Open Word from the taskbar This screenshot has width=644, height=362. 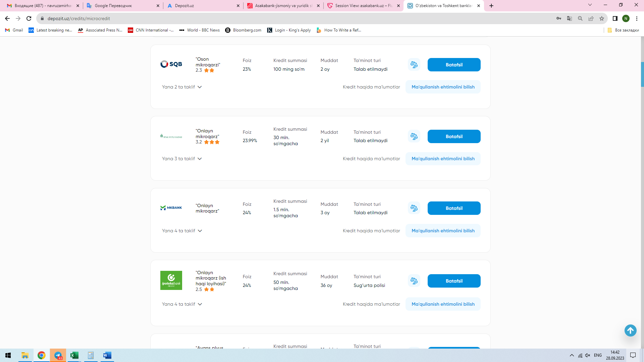tap(107, 355)
